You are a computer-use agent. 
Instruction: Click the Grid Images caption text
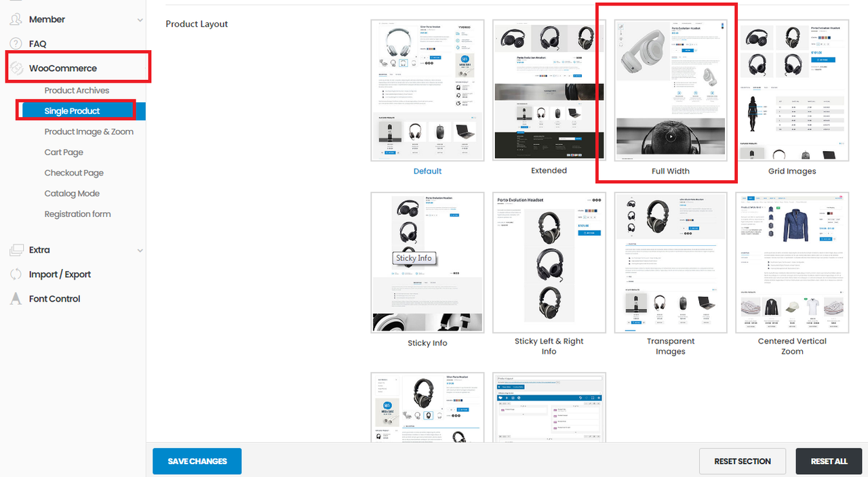[x=792, y=171]
